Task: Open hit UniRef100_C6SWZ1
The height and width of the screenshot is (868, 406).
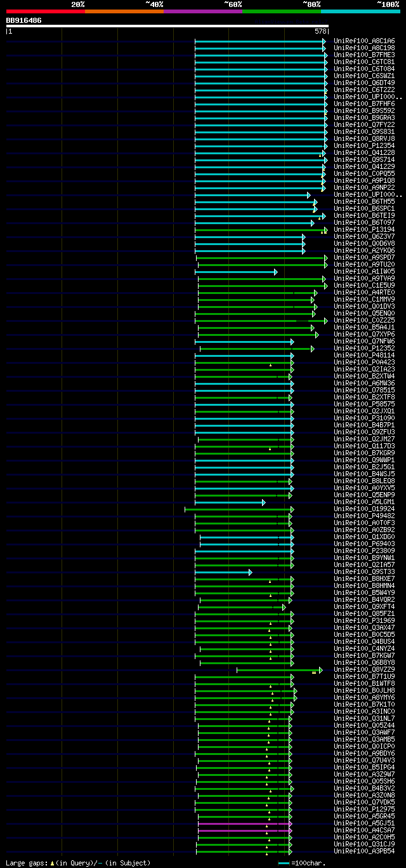Action: tap(364, 76)
